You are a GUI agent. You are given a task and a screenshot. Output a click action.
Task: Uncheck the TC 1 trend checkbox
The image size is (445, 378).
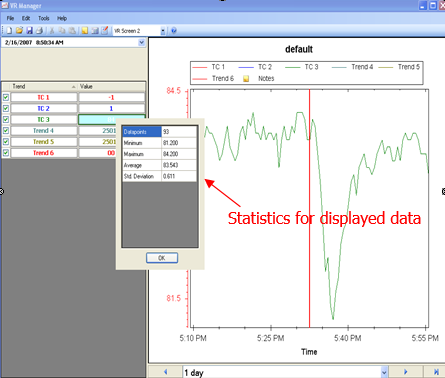[x=6, y=97]
